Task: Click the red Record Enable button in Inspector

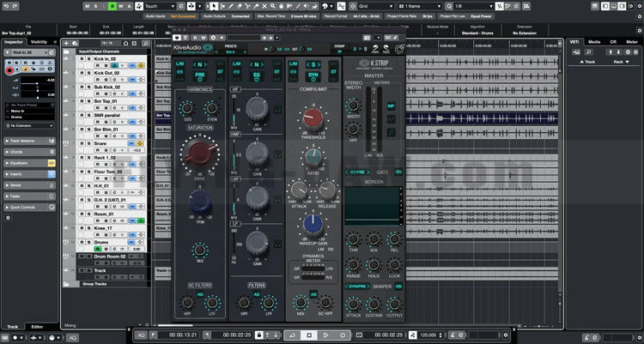Action: click(x=9, y=70)
